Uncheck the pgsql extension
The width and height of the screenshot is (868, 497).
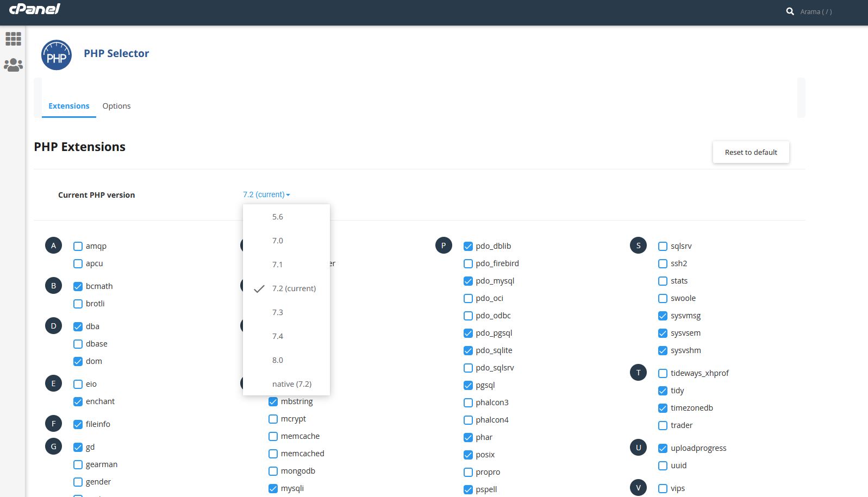pyautogui.click(x=468, y=385)
